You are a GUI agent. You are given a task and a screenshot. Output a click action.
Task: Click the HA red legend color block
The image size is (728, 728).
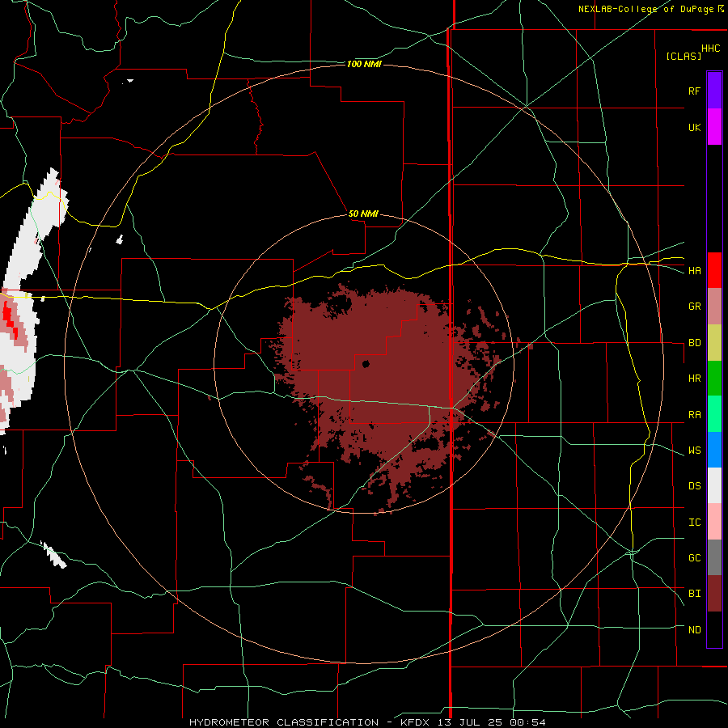(714, 270)
